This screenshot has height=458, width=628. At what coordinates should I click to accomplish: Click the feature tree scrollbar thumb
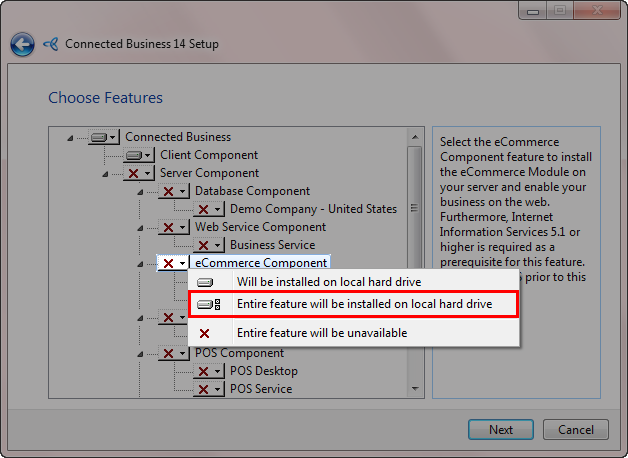415,208
